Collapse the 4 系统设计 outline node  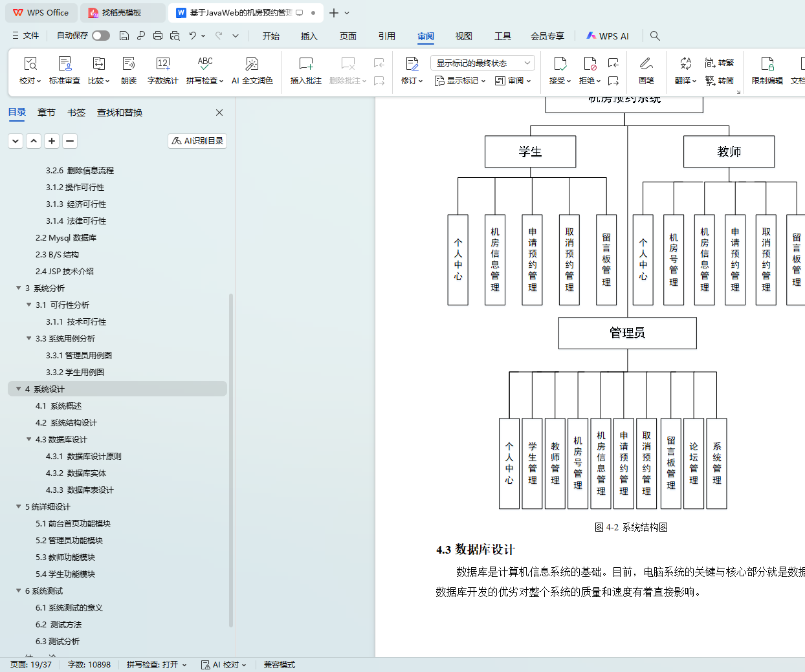(x=19, y=389)
